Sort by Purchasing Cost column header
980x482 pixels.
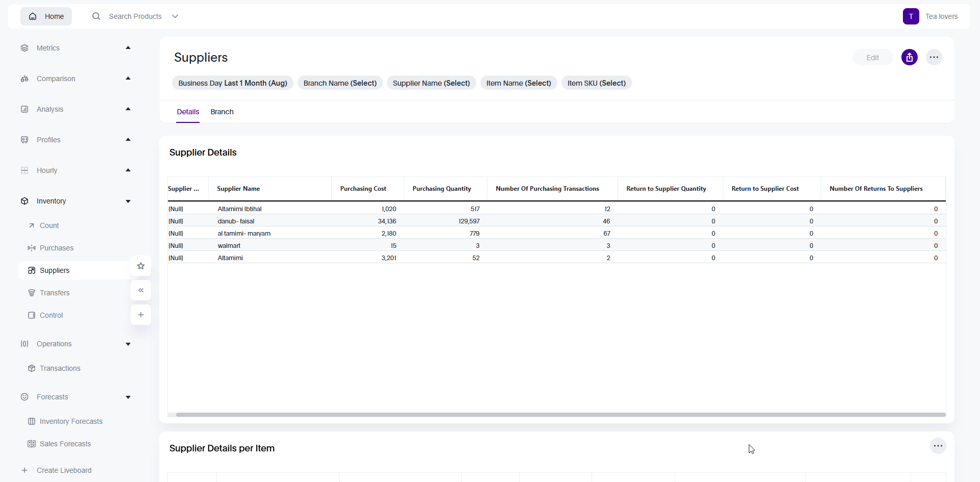click(x=363, y=189)
